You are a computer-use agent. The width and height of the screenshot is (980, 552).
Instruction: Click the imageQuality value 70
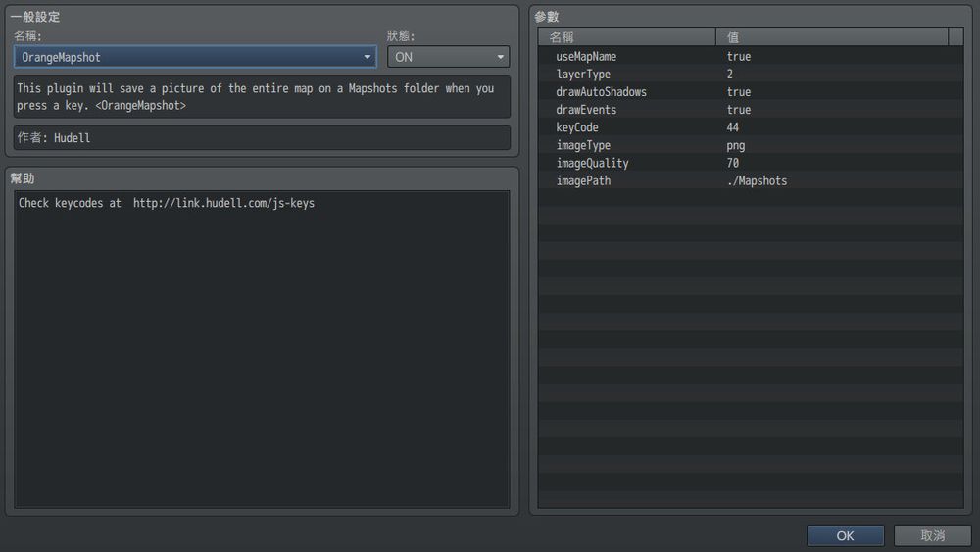click(x=733, y=163)
